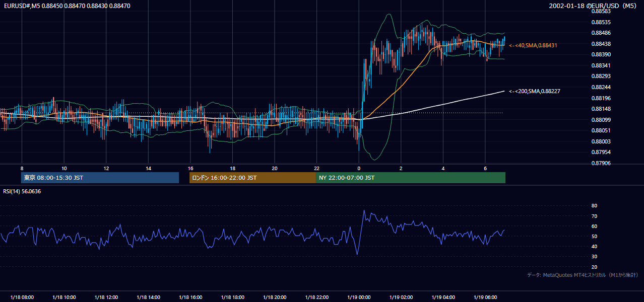Screen dimensions: 644x302
Task: Click the 1/19 06:00 time label
Action: [485, 297]
